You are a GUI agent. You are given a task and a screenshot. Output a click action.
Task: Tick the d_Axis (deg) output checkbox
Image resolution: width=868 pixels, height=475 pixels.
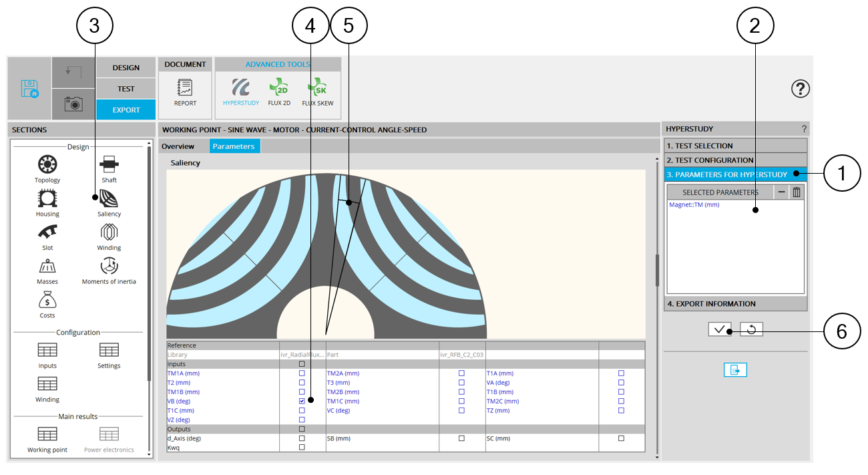click(x=302, y=438)
